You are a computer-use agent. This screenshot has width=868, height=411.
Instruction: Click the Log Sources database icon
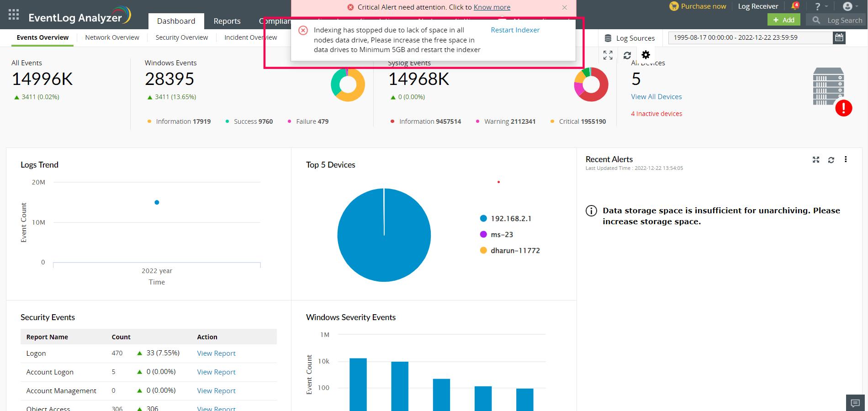point(608,38)
